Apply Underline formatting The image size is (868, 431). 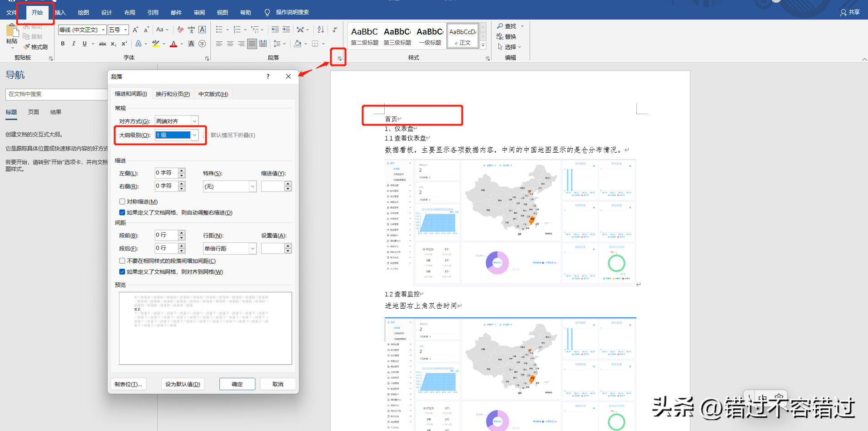84,44
